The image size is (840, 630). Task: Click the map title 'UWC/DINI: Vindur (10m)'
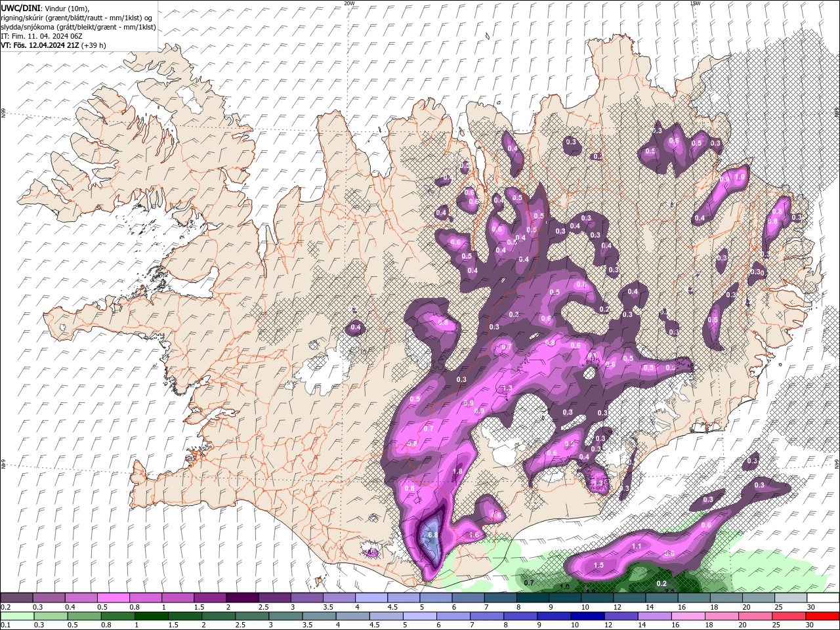pyautogui.click(x=43, y=8)
